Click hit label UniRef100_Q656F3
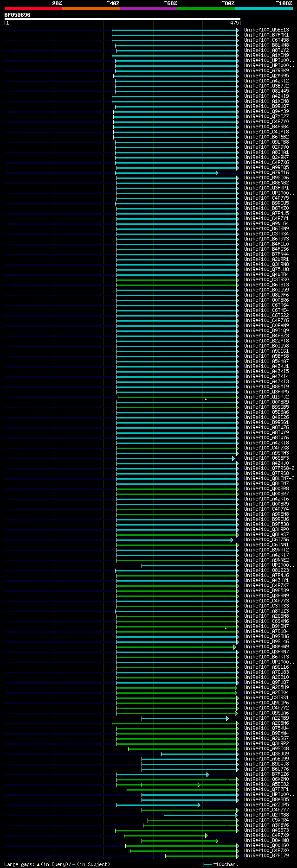Screen dimensions: 297x868 (266, 458)
